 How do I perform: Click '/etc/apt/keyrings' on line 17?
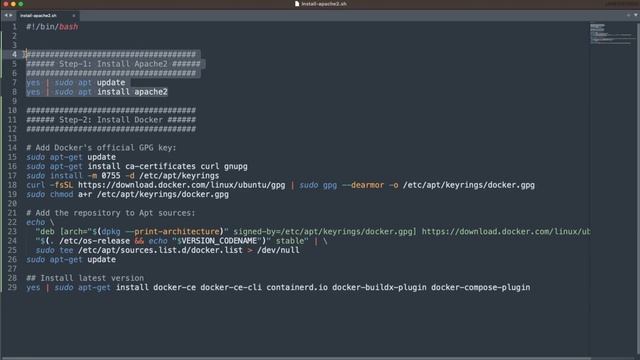click(179, 176)
